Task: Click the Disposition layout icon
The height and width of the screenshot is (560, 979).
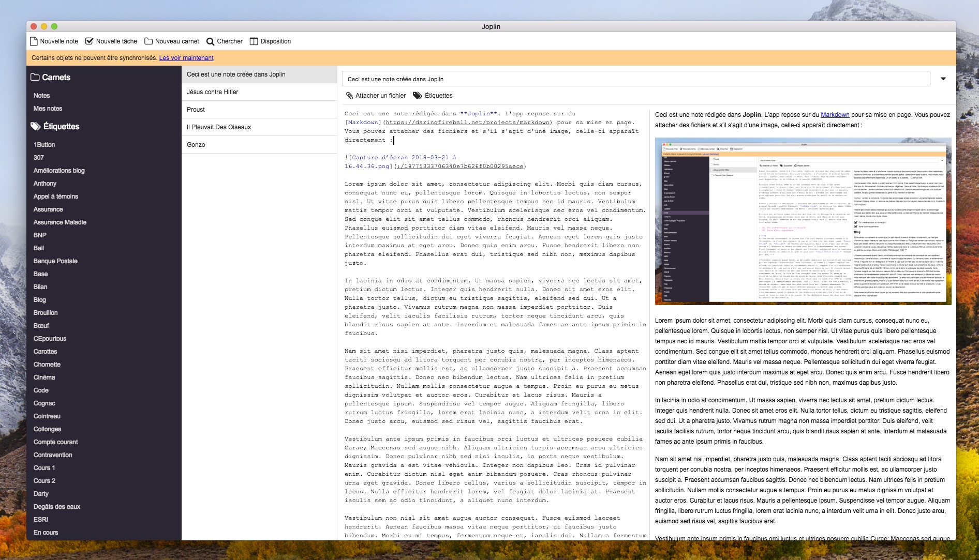Action: [254, 41]
